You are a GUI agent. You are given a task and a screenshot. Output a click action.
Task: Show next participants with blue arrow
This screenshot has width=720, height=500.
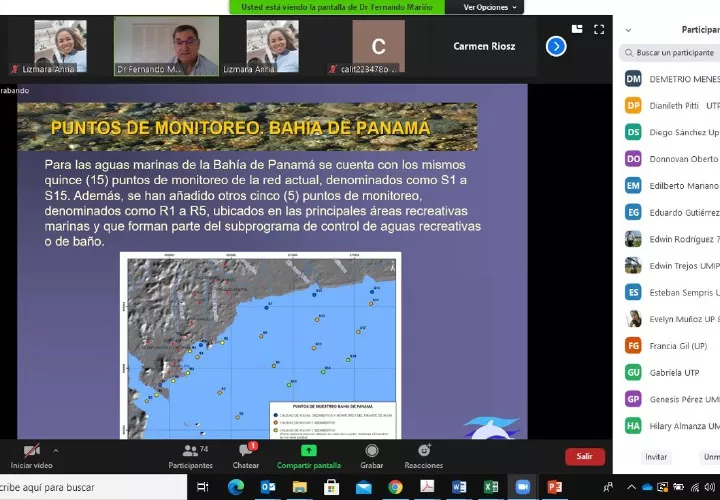pos(556,46)
